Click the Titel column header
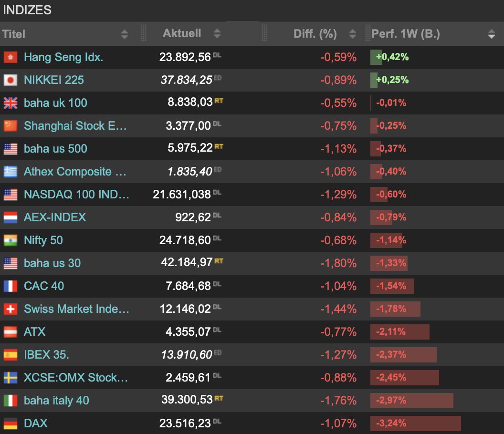 (13, 34)
